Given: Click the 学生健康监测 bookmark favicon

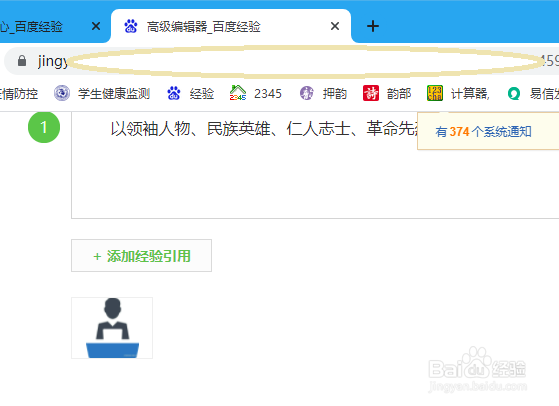Looking at the screenshot, I should [62, 93].
